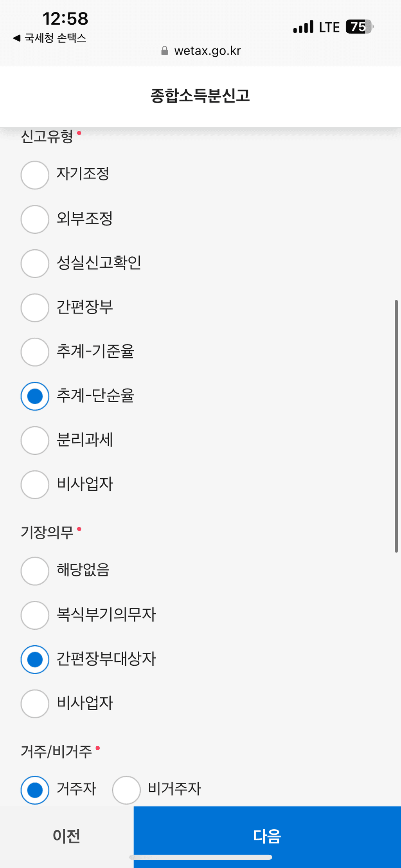
Task: Pick 분리과세 as filing type
Action: click(x=35, y=440)
